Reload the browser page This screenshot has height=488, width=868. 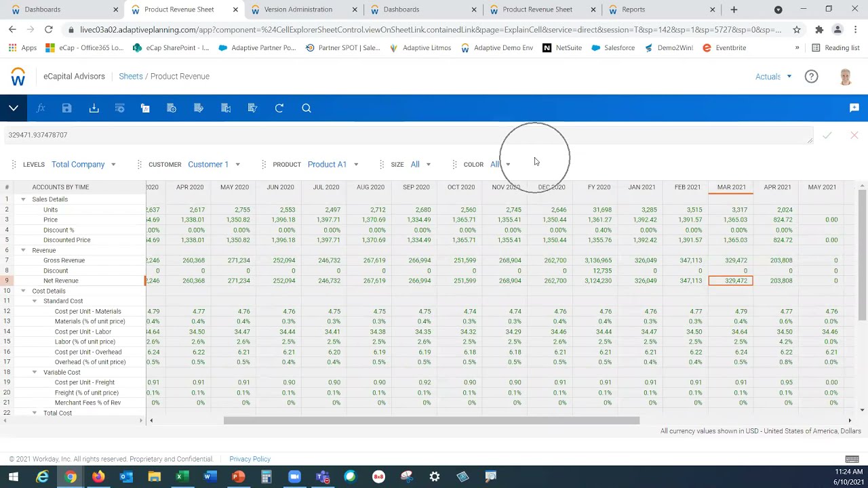49,29
